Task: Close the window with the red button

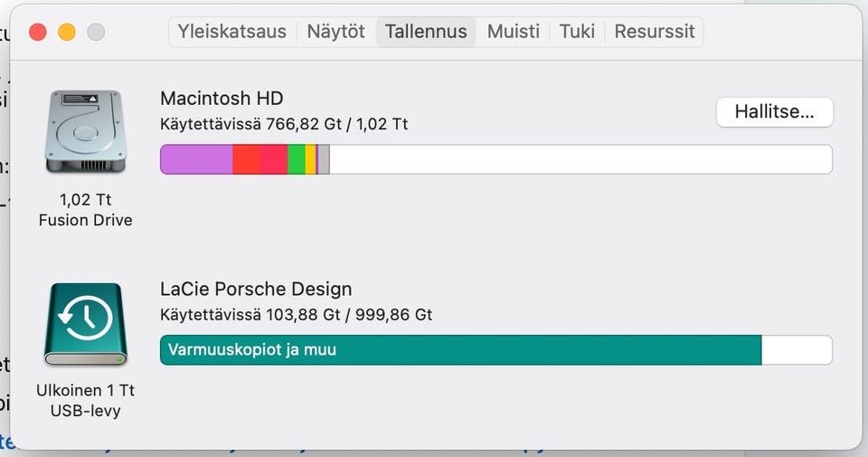Action: click(38, 33)
